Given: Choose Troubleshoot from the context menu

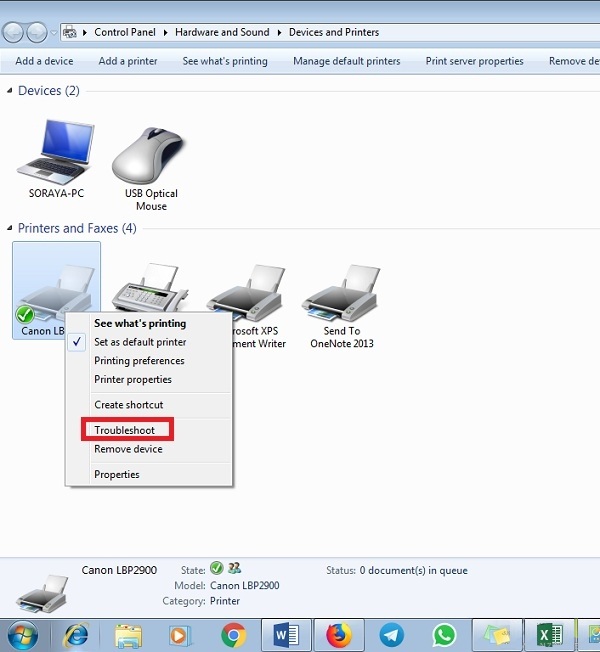Looking at the screenshot, I should (x=125, y=430).
